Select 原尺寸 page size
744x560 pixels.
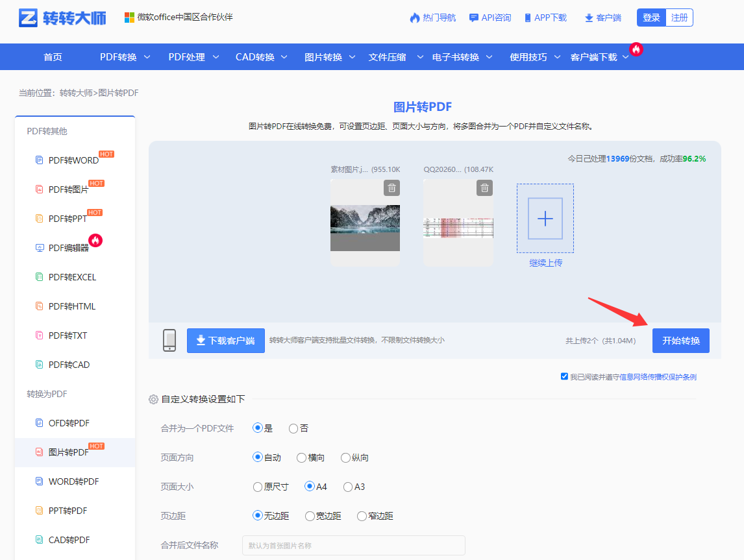258,487
